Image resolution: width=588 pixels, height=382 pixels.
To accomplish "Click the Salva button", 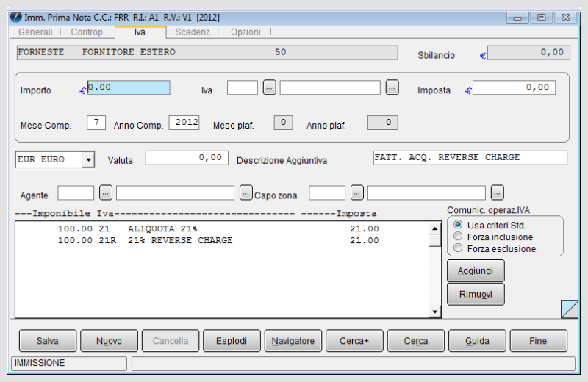I will click(48, 340).
